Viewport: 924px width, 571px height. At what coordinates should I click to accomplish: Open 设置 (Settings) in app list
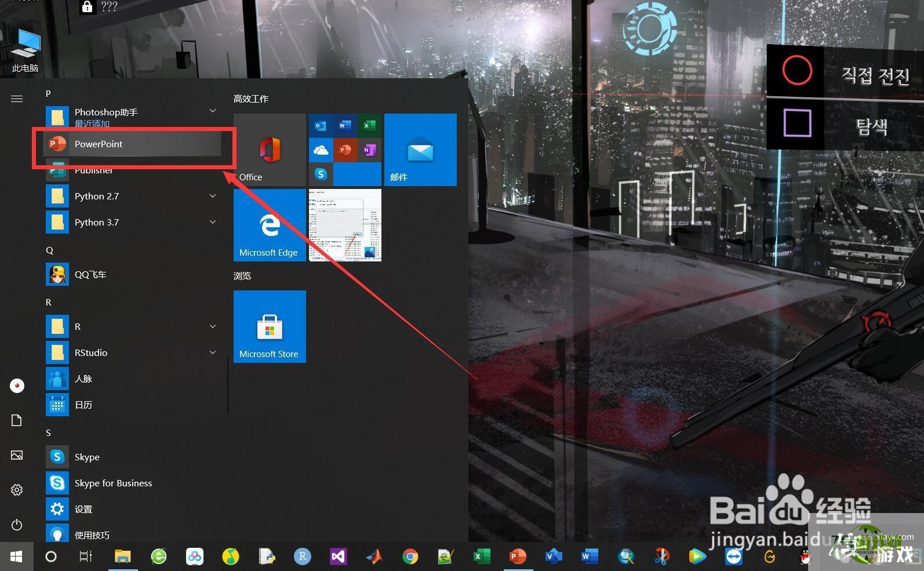pos(133,509)
